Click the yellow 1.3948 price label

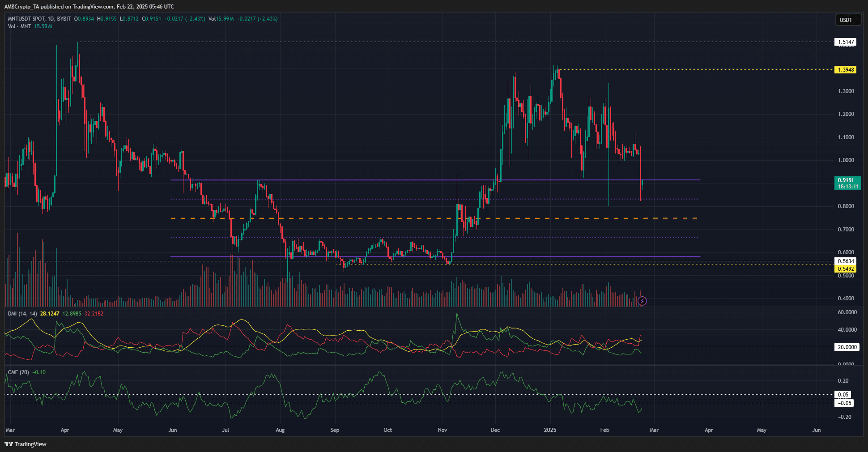click(x=845, y=70)
